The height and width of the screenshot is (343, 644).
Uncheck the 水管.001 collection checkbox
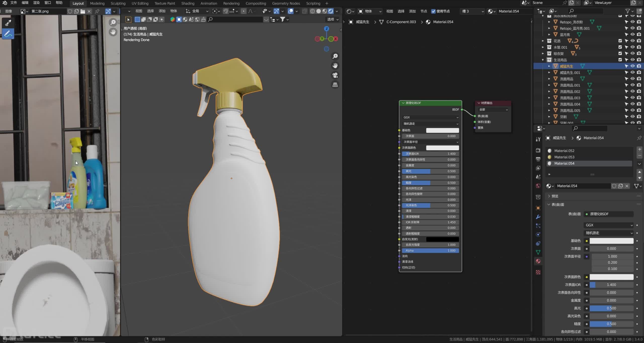[x=620, y=47]
